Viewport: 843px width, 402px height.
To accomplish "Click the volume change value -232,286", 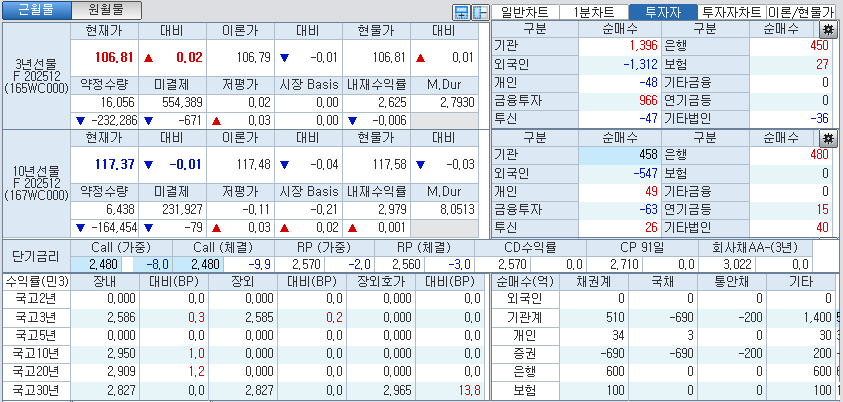I will tap(114, 120).
